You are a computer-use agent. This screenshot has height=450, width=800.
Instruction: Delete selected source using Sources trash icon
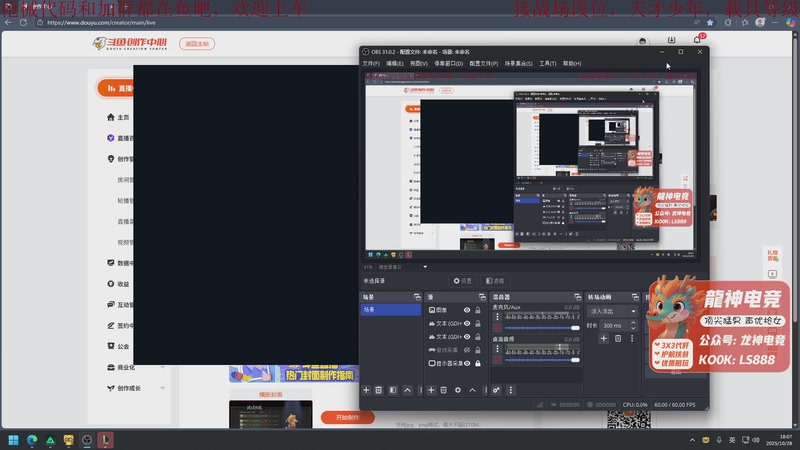[x=444, y=390]
